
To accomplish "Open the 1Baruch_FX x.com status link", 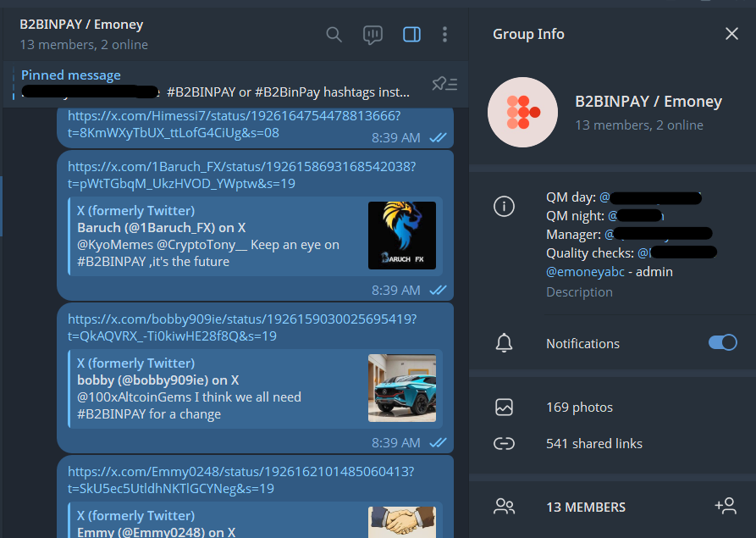I will pos(241,175).
